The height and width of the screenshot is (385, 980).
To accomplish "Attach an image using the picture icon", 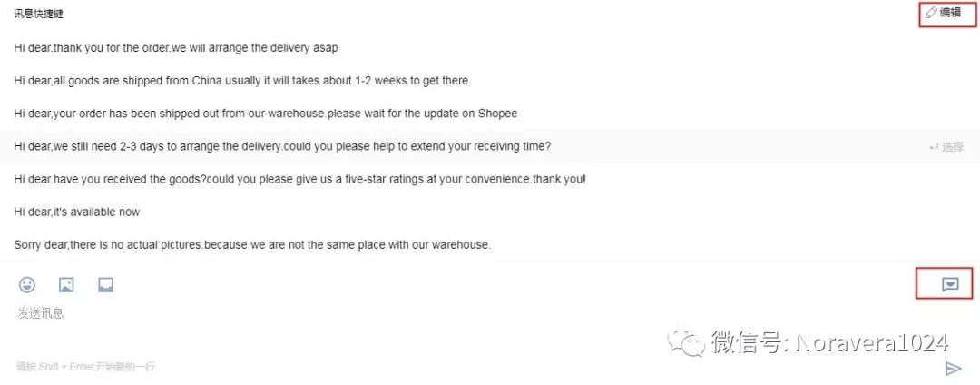I will 66,285.
